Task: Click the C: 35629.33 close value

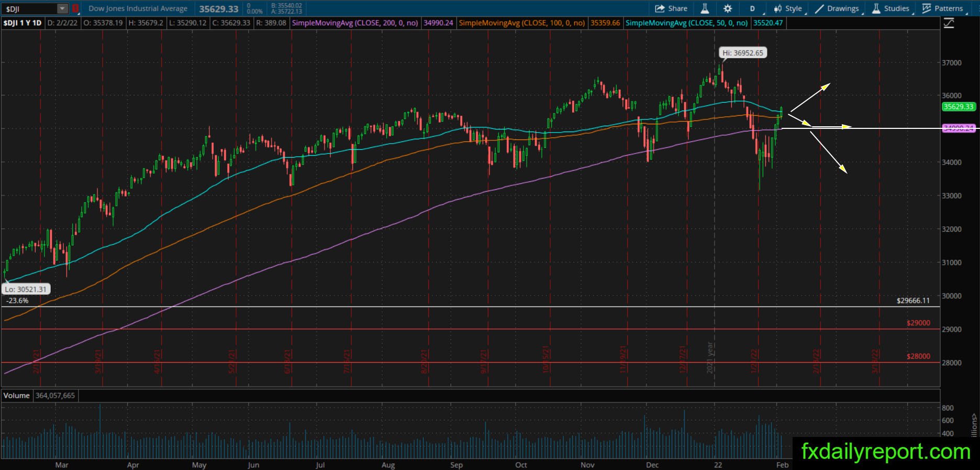Action: (231, 23)
